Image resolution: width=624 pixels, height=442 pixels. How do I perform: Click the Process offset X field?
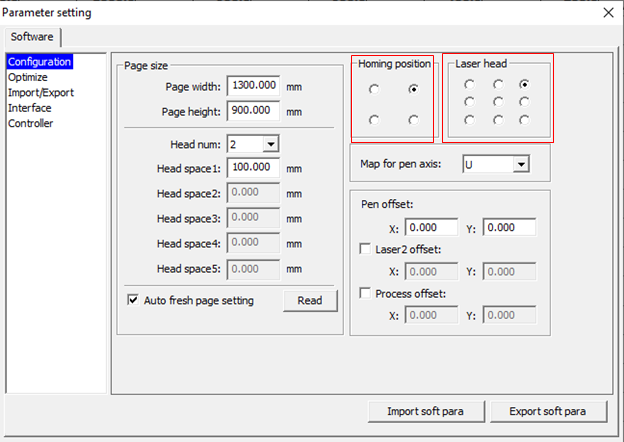pyautogui.click(x=431, y=315)
